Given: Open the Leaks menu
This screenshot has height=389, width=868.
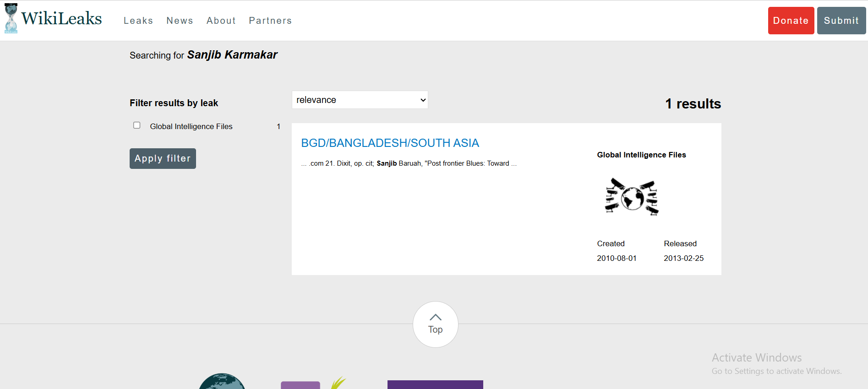Looking at the screenshot, I should [x=138, y=21].
